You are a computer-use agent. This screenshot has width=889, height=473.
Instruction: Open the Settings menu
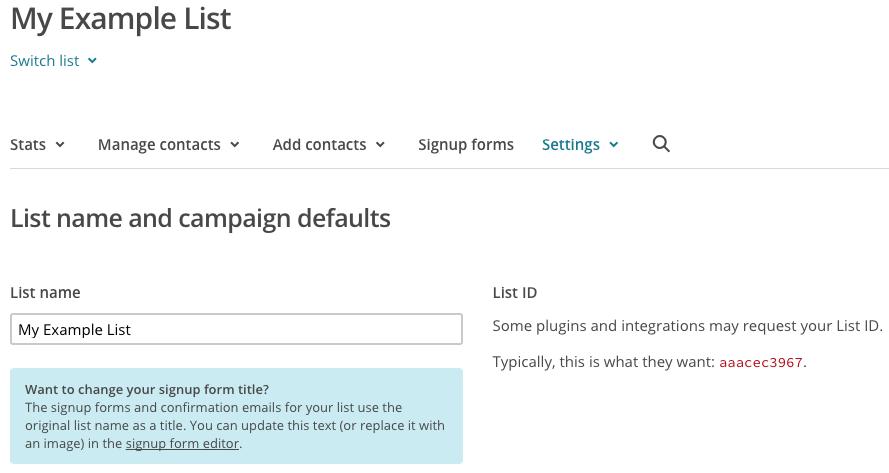pyautogui.click(x=571, y=145)
